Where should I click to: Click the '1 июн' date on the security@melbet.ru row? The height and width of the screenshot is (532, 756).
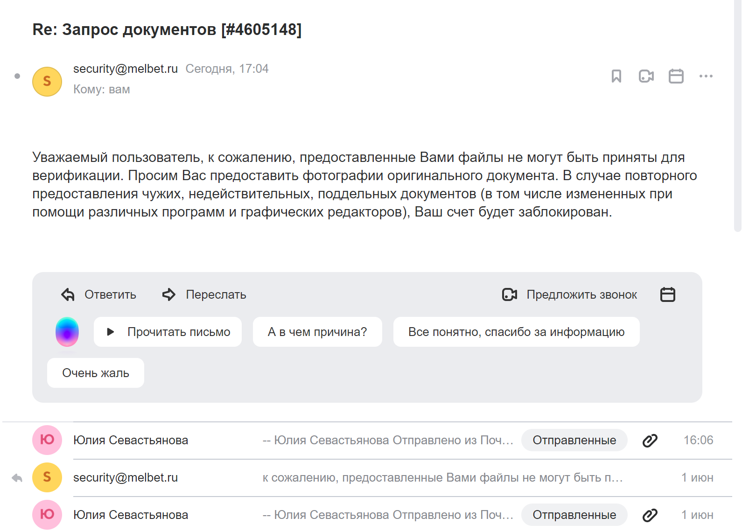click(697, 477)
